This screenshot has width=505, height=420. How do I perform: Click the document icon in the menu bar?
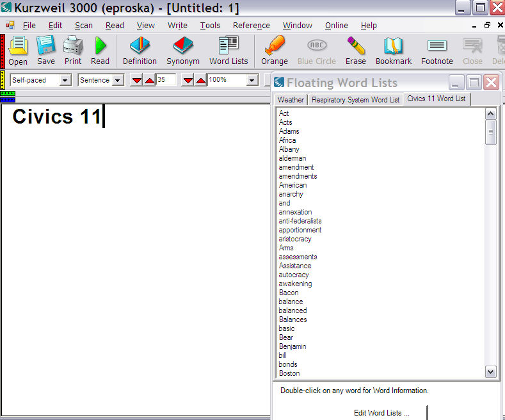click(10, 25)
